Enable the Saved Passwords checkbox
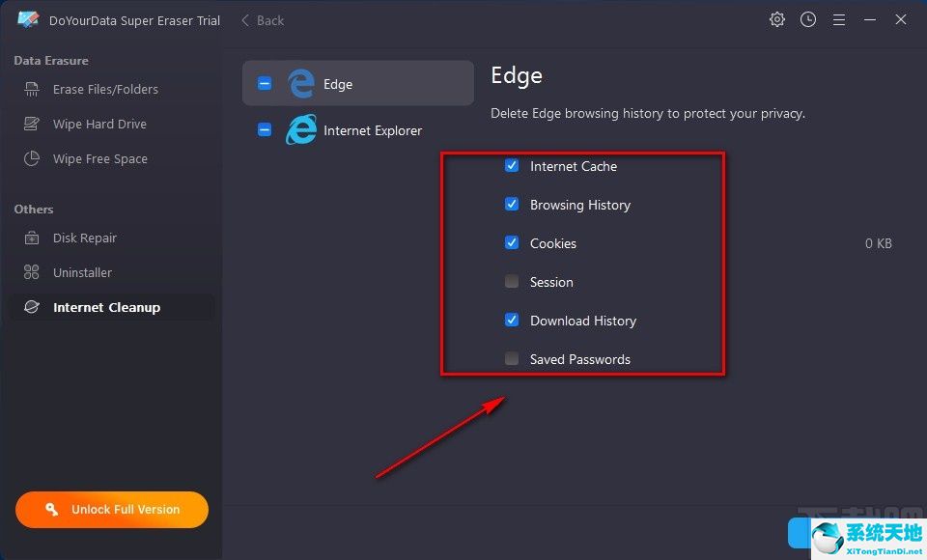This screenshot has height=560, width=927. tap(512, 358)
